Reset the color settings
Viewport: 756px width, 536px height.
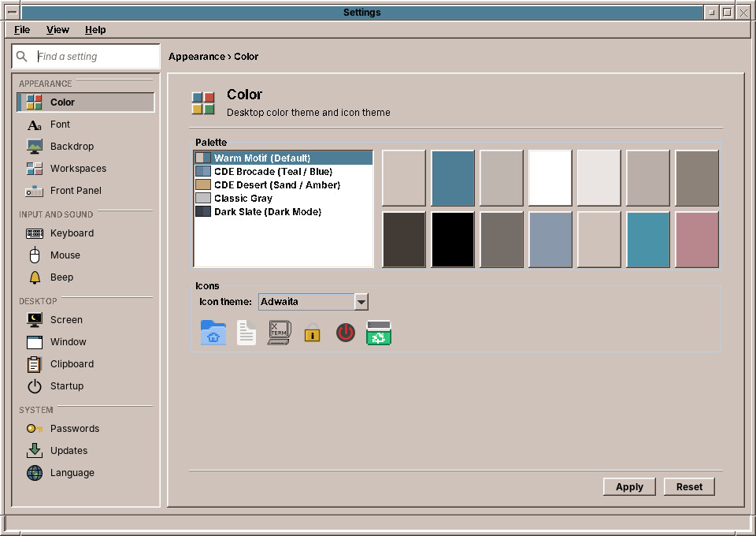click(x=689, y=487)
